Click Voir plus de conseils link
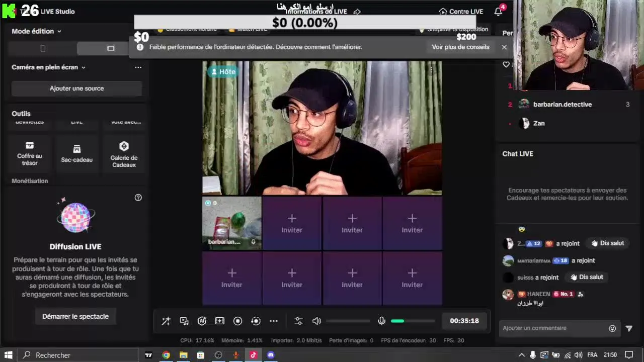 (x=460, y=47)
